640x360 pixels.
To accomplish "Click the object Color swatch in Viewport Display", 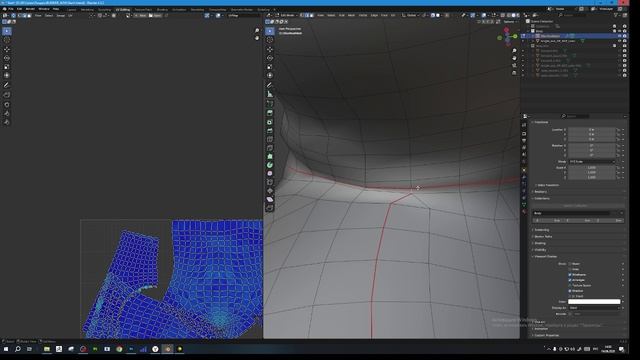I will point(594,302).
